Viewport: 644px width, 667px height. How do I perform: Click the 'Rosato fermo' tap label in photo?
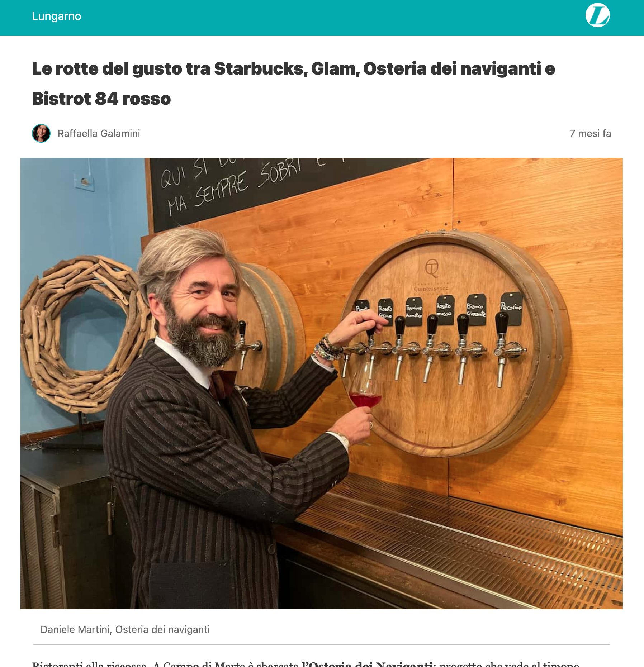(385, 312)
